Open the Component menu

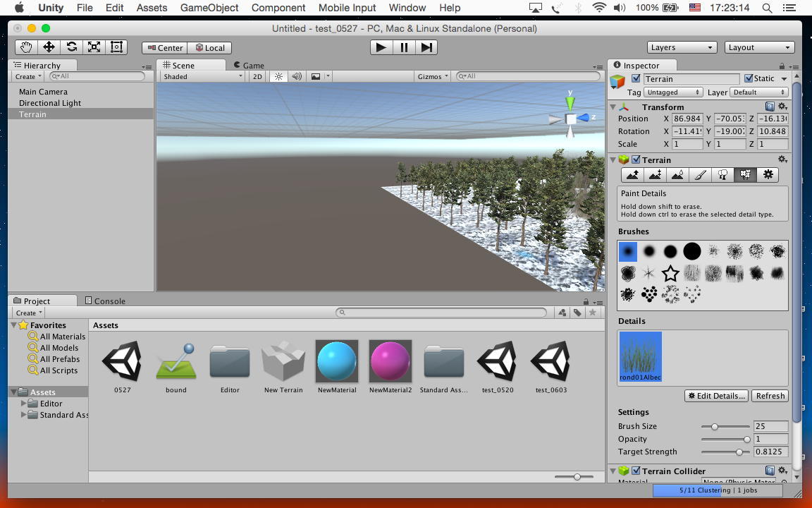click(278, 8)
